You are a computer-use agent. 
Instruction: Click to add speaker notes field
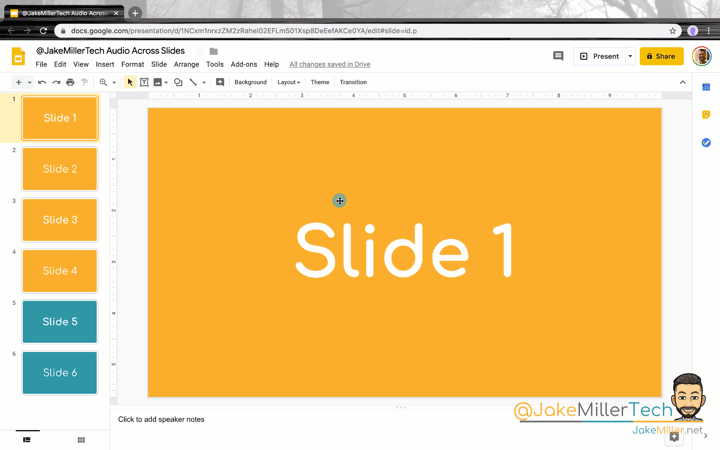coord(161,419)
